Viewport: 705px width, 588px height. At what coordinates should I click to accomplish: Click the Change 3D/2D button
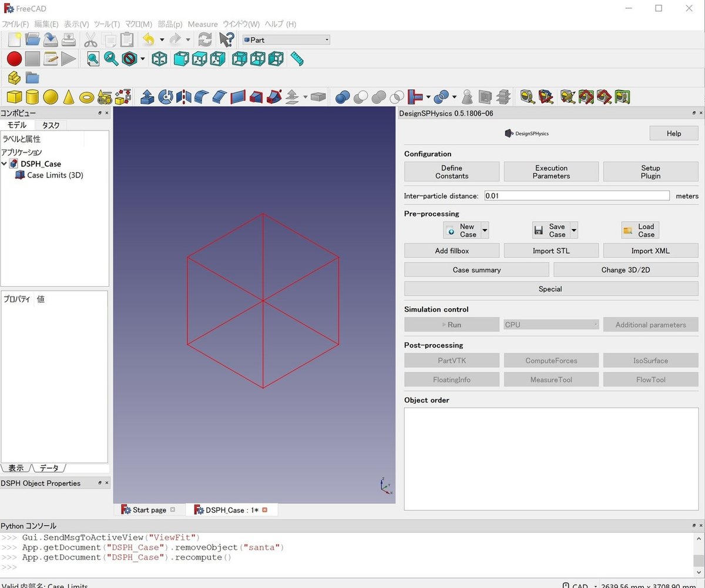626,270
